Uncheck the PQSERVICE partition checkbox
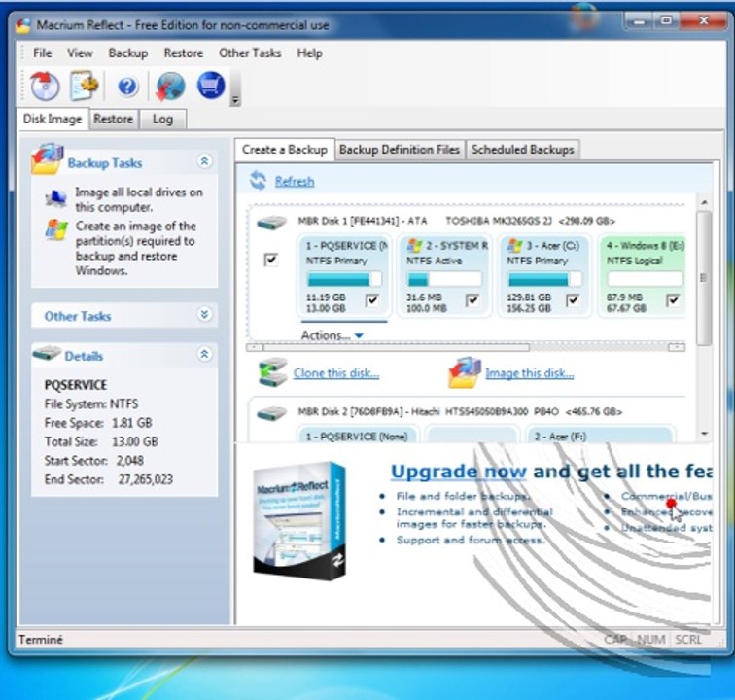Viewport: 735px width, 700px height. point(372,300)
